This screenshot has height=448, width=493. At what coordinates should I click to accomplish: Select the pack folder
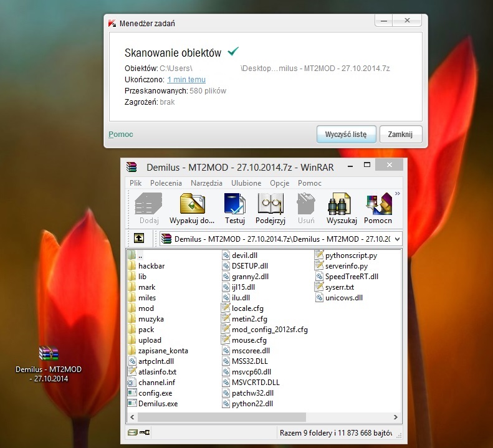click(x=141, y=330)
